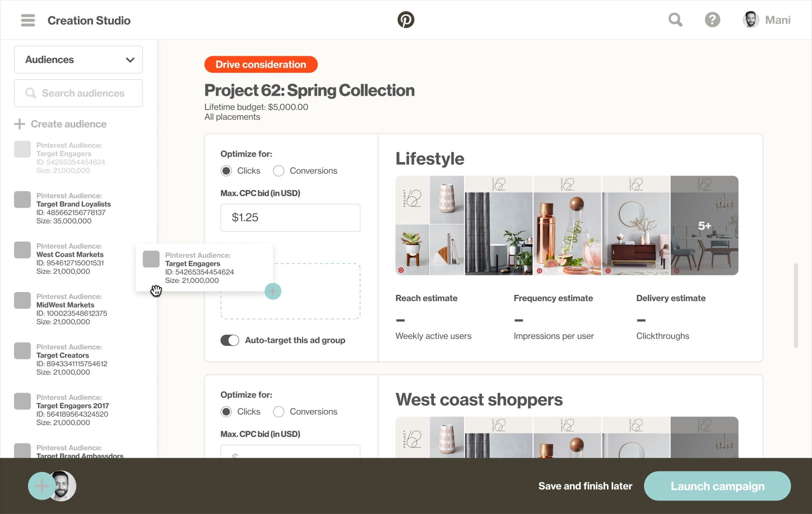812x514 pixels.
Task: Click Lifetime budget: $5,000.00 text
Action: pos(256,107)
